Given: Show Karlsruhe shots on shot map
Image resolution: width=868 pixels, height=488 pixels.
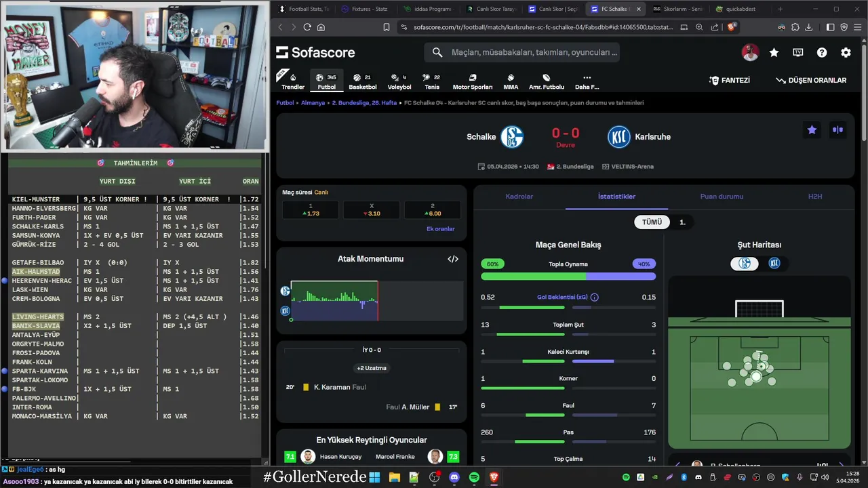Looking at the screenshot, I should click(x=774, y=264).
